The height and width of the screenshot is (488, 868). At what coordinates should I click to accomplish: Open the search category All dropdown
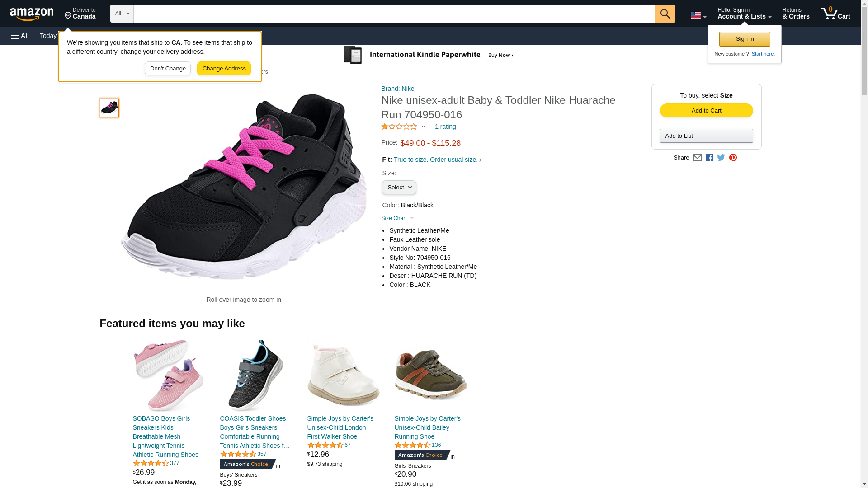[x=122, y=14]
